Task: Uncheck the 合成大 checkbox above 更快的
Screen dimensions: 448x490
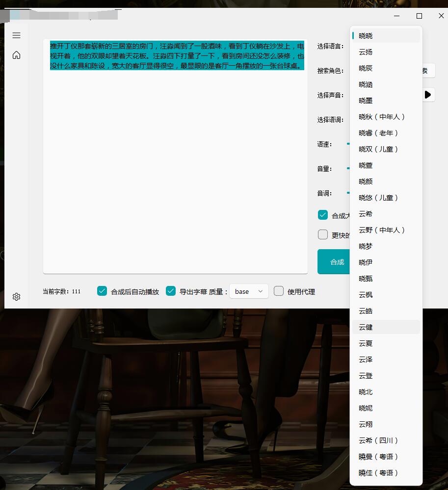Action: click(x=323, y=215)
